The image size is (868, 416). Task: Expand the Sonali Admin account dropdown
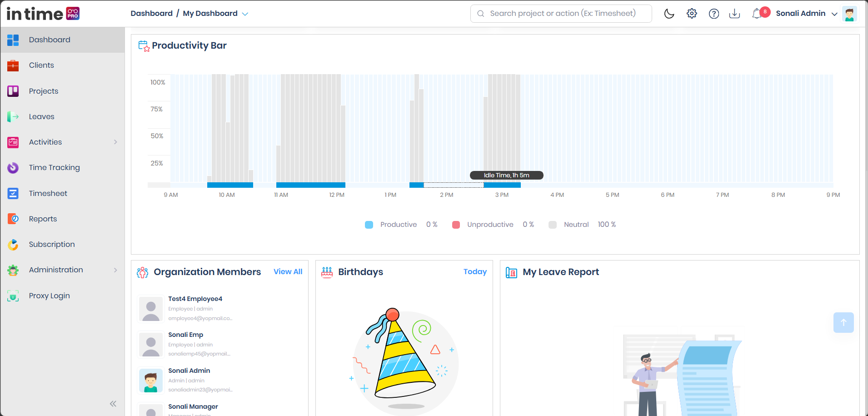(834, 14)
